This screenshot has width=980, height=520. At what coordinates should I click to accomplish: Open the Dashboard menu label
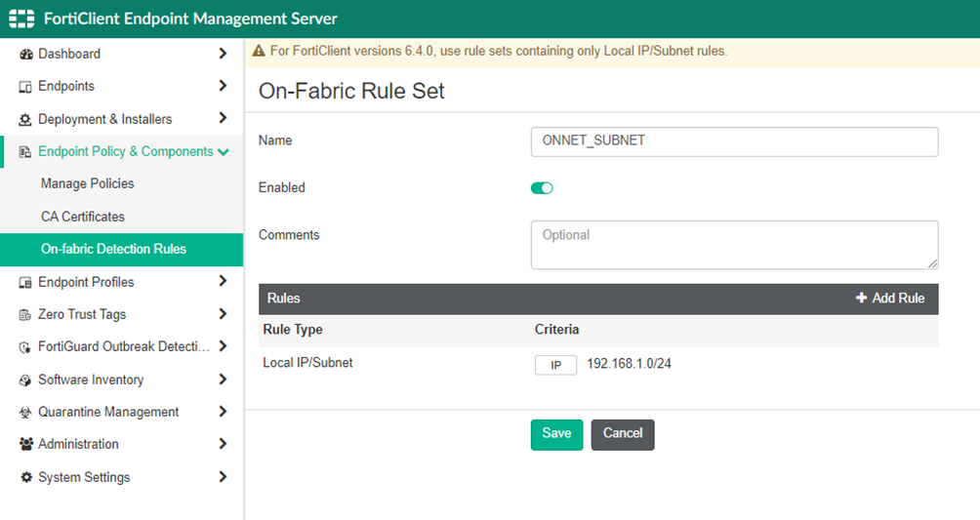pyautogui.click(x=68, y=54)
